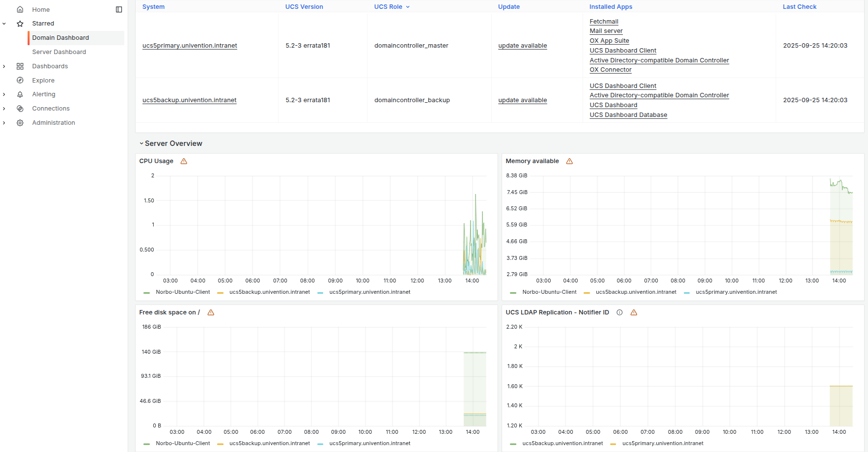This screenshot has width=868, height=452.
Task: Select Domain Dashboard under Starred
Action: click(x=60, y=37)
